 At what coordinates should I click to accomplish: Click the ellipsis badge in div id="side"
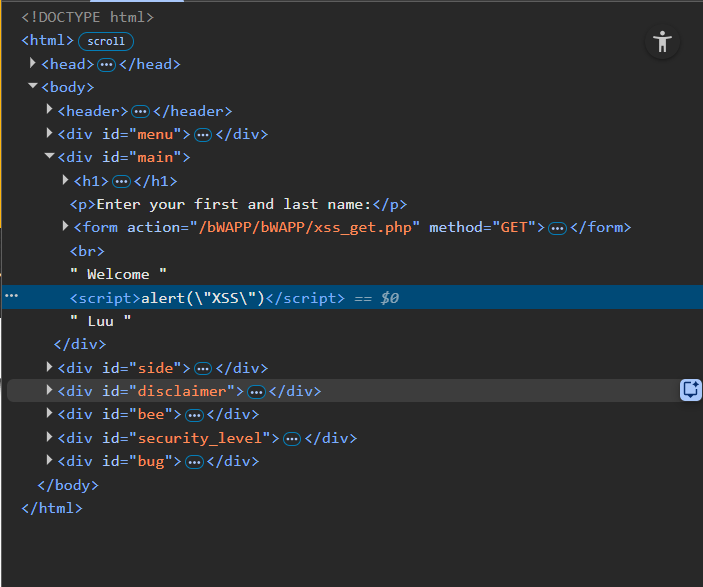203,368
